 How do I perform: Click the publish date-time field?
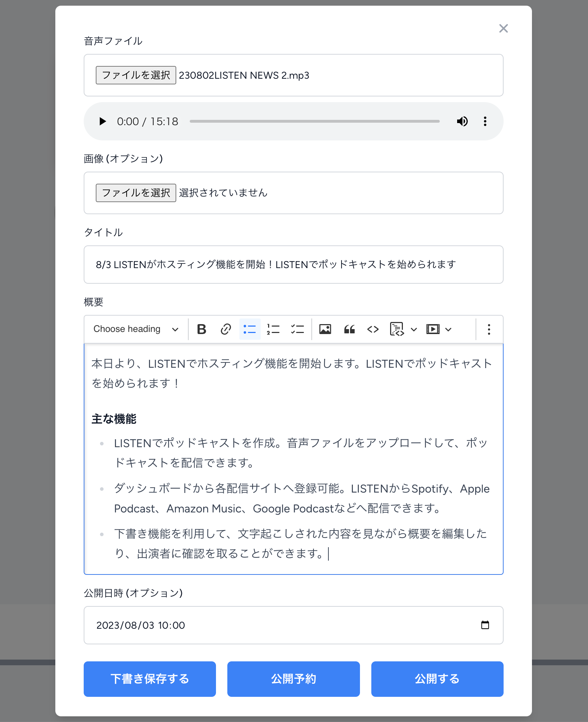[294, 625]
